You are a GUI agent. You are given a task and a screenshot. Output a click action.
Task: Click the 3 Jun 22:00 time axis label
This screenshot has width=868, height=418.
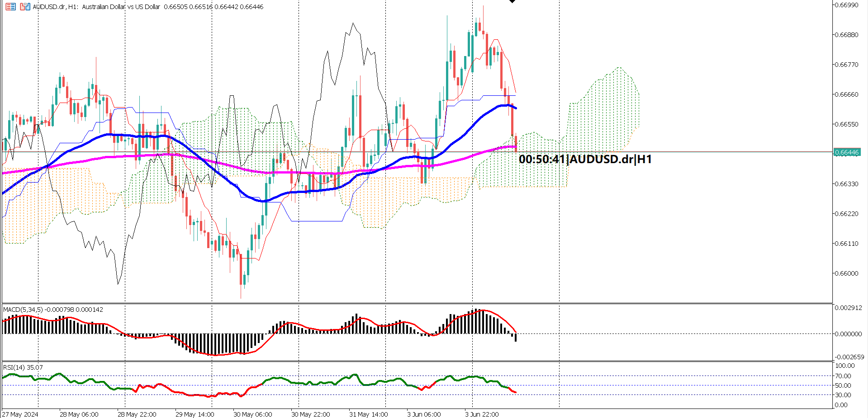pos(482,414)
